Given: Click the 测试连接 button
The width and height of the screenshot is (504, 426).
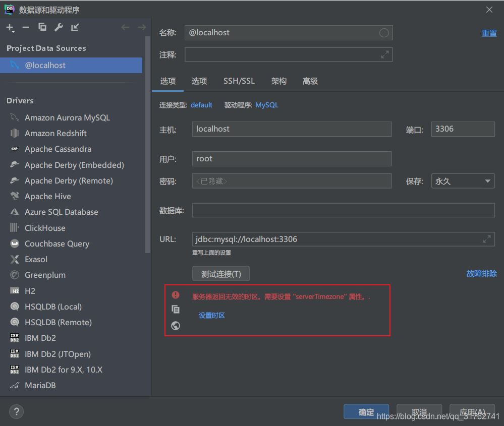Looking at the screenshot, I should (x=221, y=274).
